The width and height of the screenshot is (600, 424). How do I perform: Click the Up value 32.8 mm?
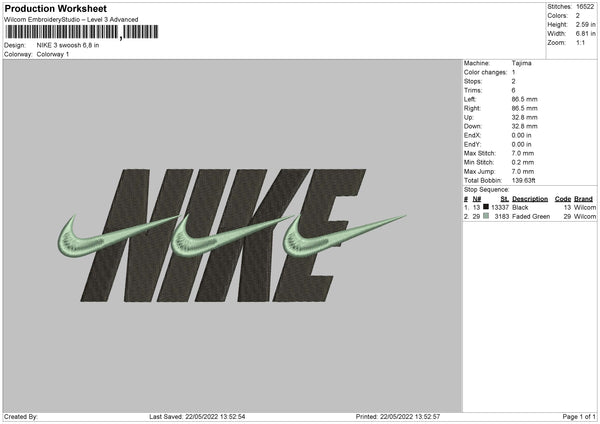pos(525,117)
